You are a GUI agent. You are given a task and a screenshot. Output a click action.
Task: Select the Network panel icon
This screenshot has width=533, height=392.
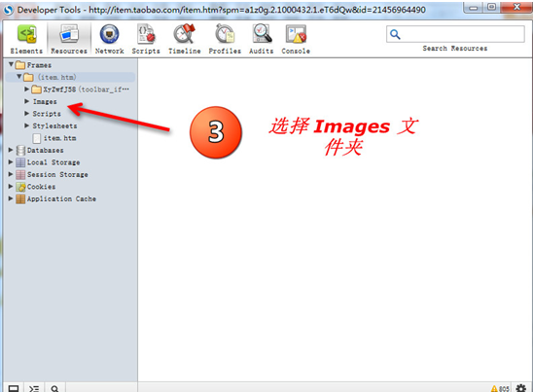(110, 34)
